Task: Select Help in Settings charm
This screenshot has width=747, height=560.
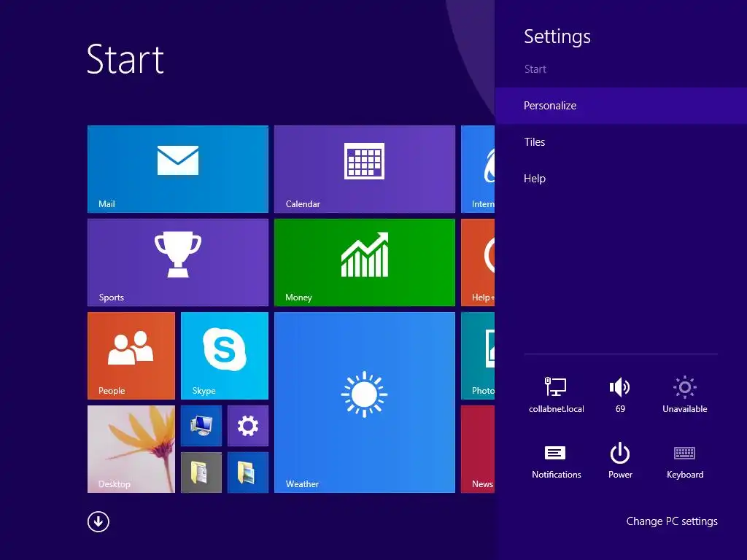Action: point(621,179)
